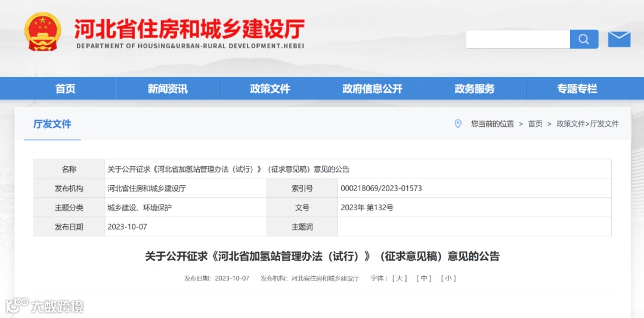Set font size to 中
The width and height of the screenshot is (644, 318).
tap(424, 278)
